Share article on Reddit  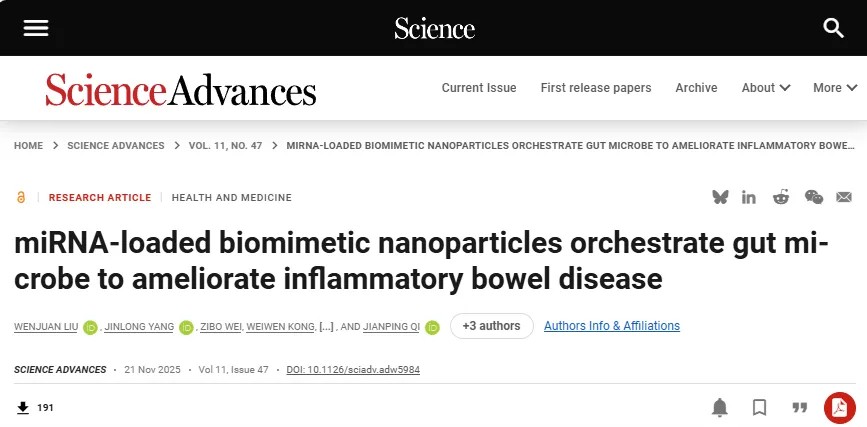click(x=781, y=197)
